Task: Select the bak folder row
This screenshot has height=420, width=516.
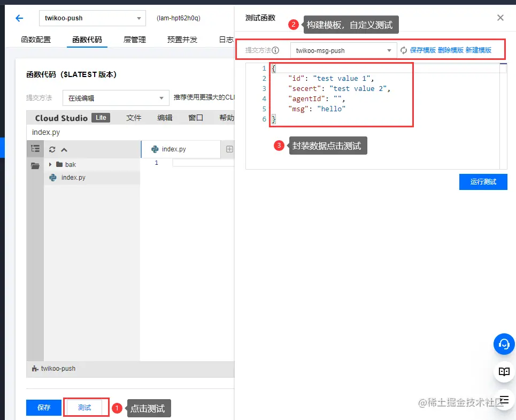Action: click(92, 165)
